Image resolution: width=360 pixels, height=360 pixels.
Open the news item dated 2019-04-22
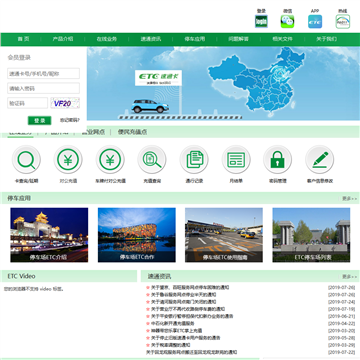click(173, 323)
